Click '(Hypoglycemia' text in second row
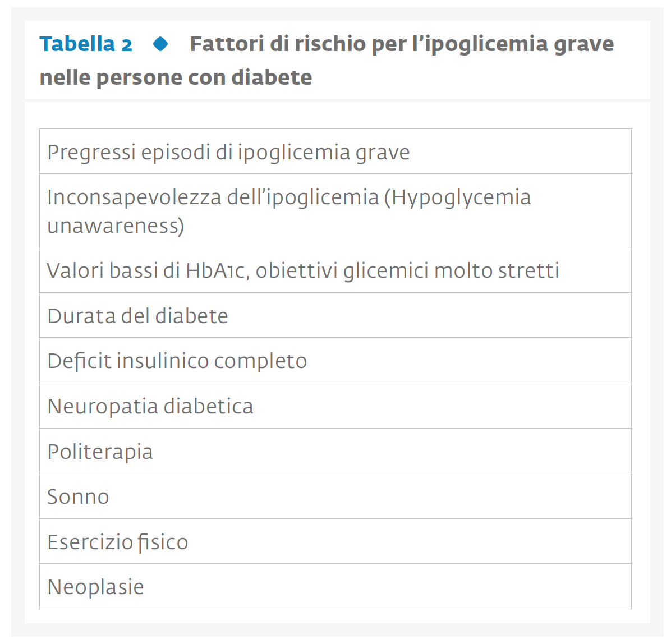 point(457,197)
